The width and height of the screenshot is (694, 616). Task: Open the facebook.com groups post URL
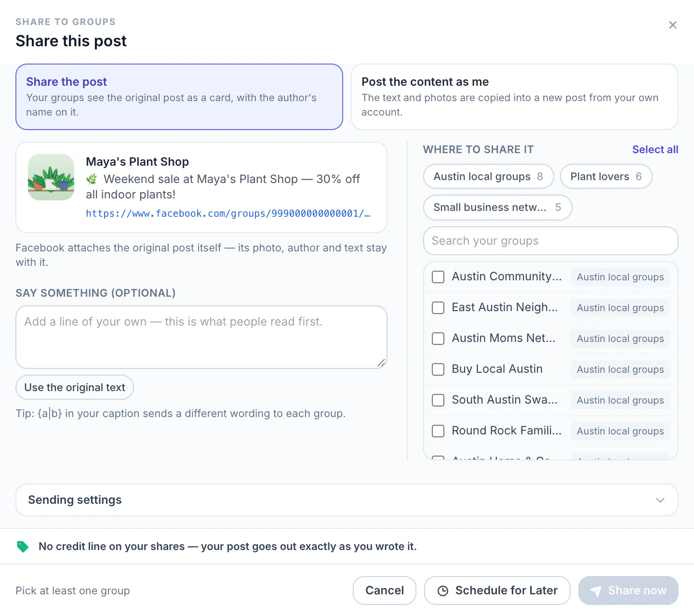228,213
